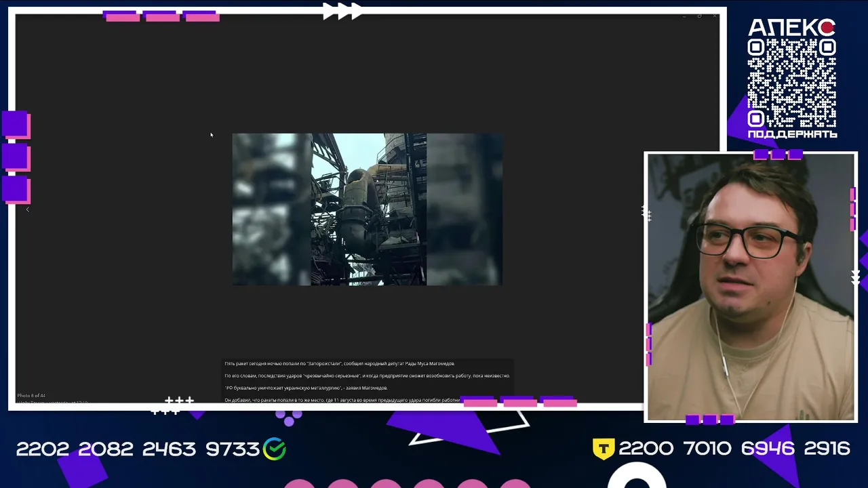
Task: Click the 'ПОДДЕРЖАТЬ' label below the QR code
Action: click(x=792, y=134)
